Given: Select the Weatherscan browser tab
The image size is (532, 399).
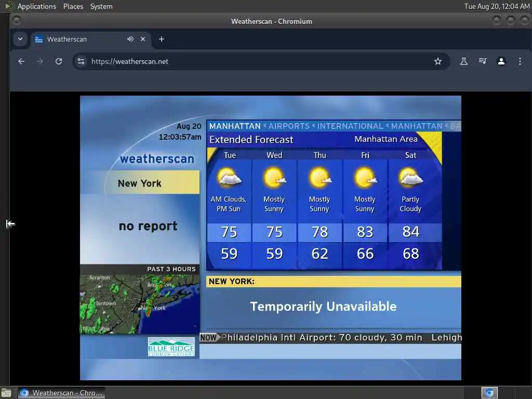Looking at the screenshot, I should click(x=90, y=39).
